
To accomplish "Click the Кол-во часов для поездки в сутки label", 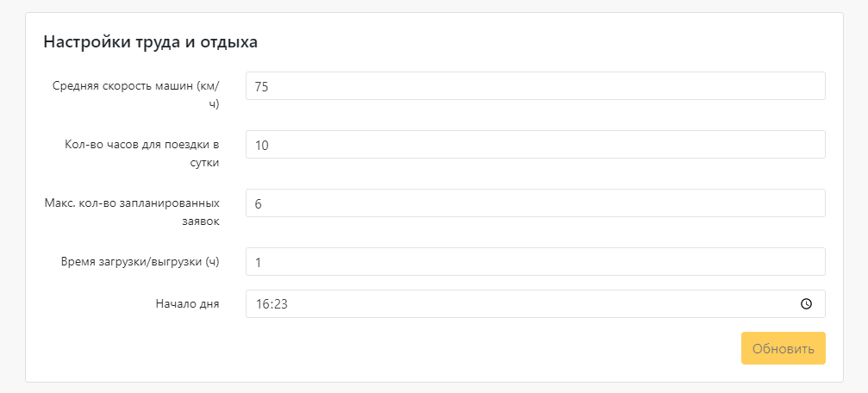I will pos(141,153).
